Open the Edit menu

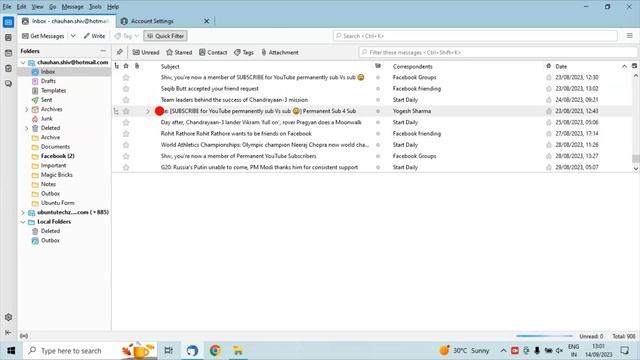(x=21, y=7)
